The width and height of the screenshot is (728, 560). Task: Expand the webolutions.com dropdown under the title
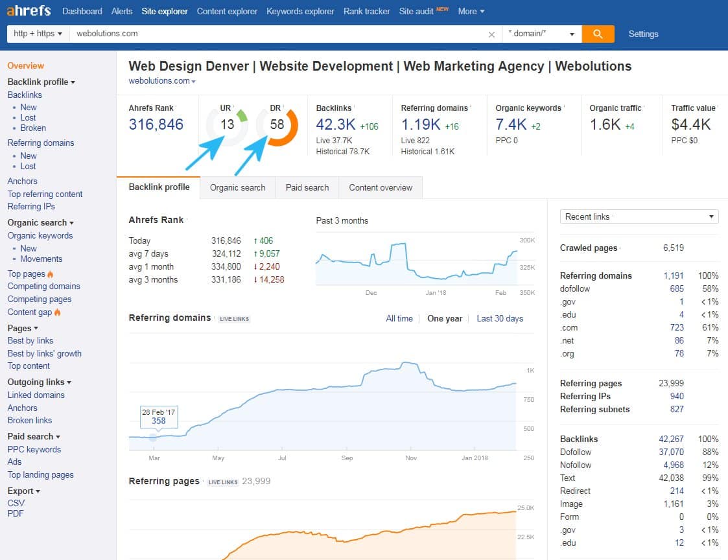point(162,81)
